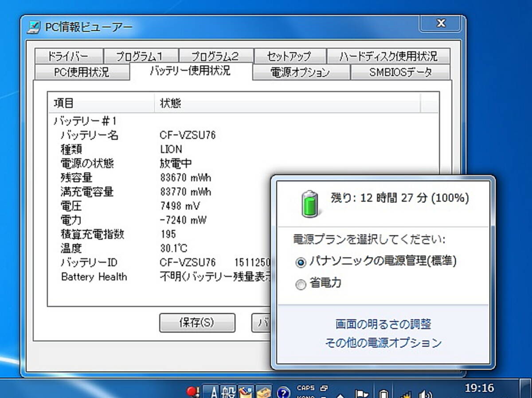This screenshot has height=398, width=532.
Task: Select the 電源の状態 row
Action: (x=87, y=164)
